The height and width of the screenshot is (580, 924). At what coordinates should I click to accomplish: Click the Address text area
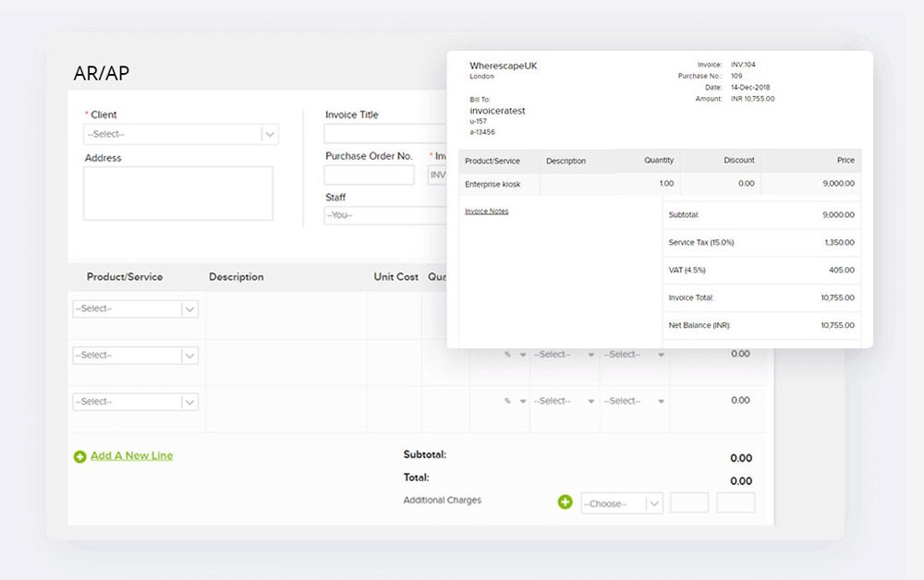(x=178, y=193)
